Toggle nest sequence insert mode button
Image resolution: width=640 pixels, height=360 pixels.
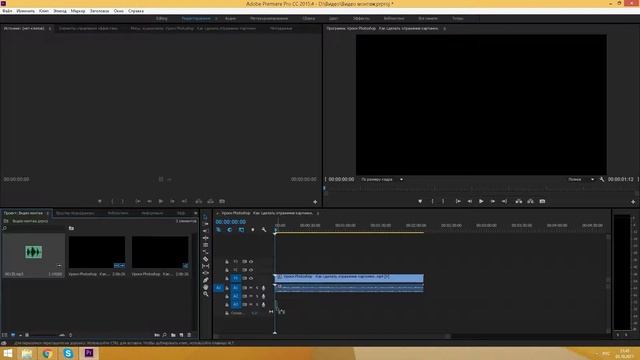218,230
